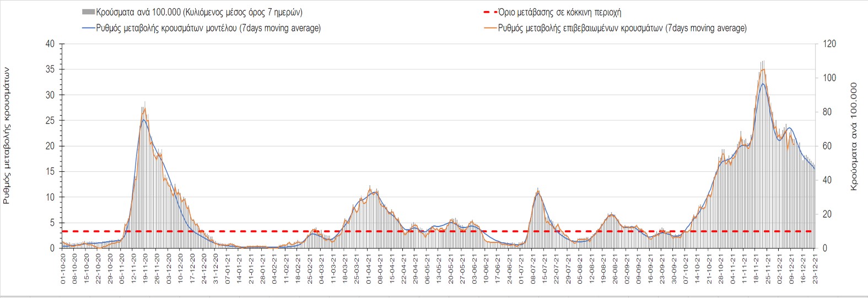Select legend text 'Ρυθμός μεταβολής επιβεβαιωμένων κρουσμάτων'
The image size is (868, 298).
tap(622, 28)
